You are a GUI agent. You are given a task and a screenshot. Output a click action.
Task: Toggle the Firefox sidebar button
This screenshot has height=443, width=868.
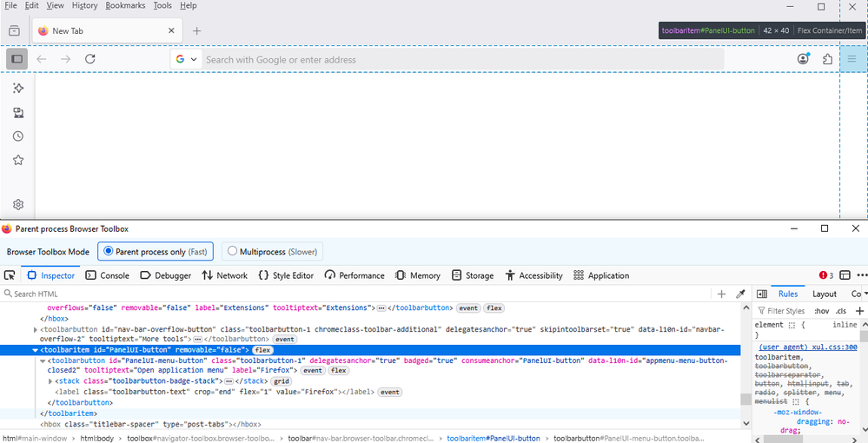[17, 59]
